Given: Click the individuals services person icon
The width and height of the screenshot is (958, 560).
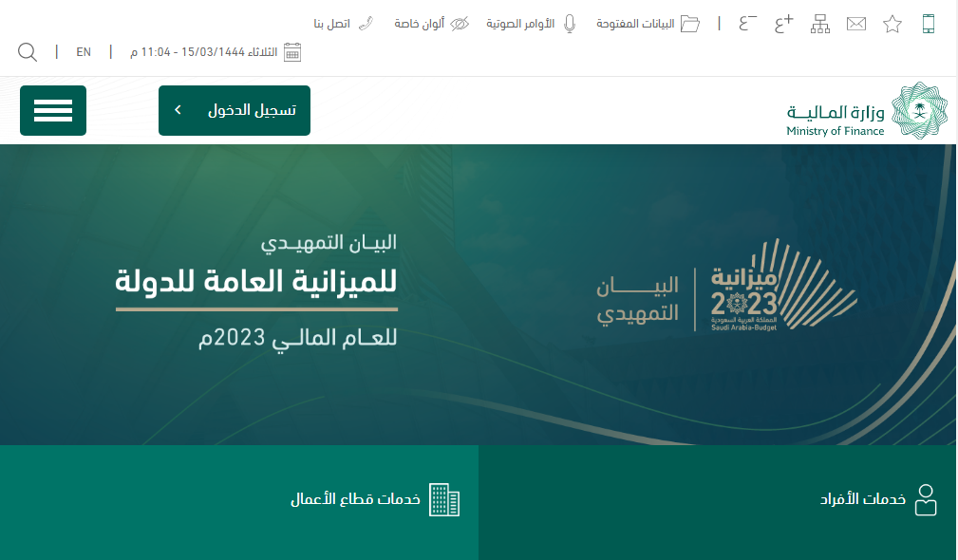Looking at the screenshot, I should coord(926,499).
